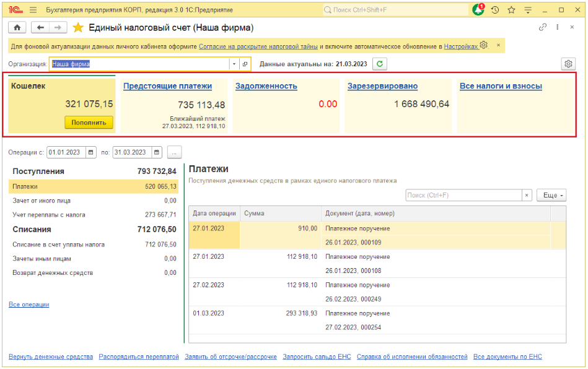
Task: Open the start date calendar picker
Action: (x=91, y=152)
